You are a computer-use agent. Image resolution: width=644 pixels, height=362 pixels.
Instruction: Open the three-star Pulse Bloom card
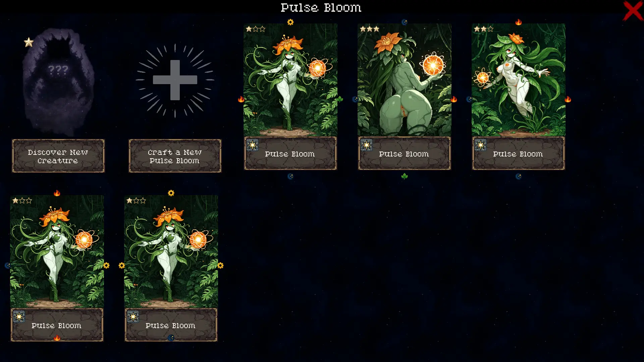click(x=404, y=97)
